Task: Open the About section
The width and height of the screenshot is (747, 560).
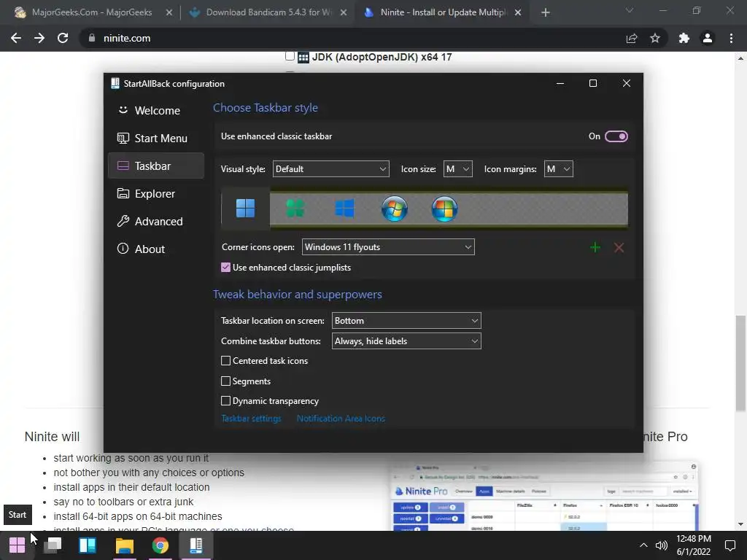Action: (x=156, y=249)
